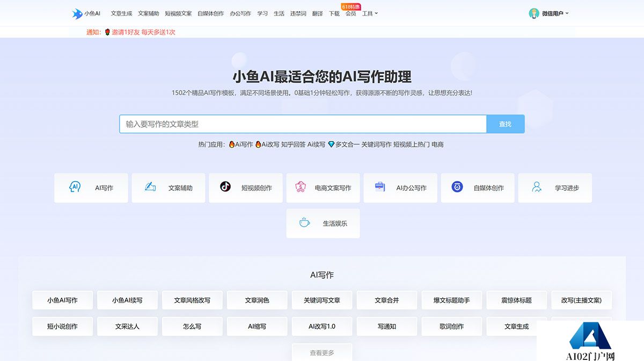Screen dimensions: 644x361
Task: Click the 电商 hot link
Action: coord(437,145)
